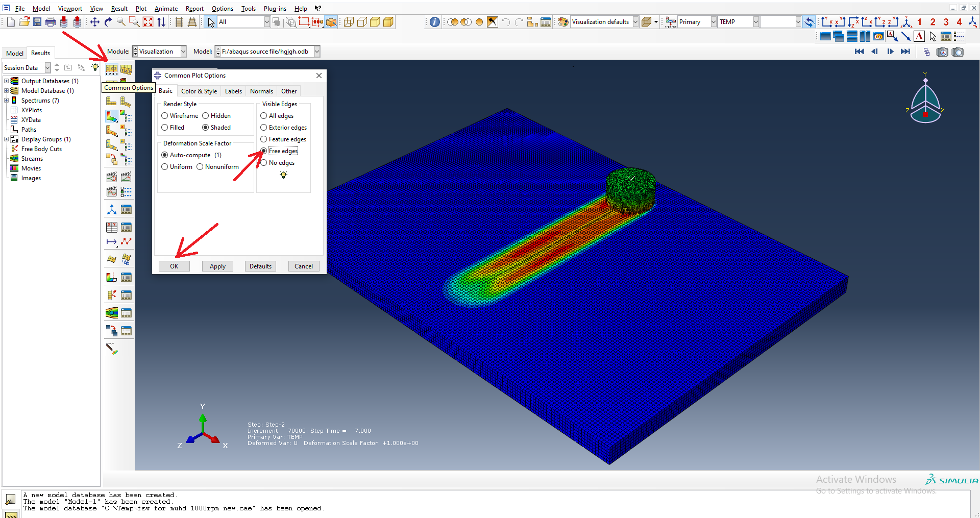This screenshot has width=980, height=518.
Task: Open the Animate Time History tool
Action: coord(126,177)
